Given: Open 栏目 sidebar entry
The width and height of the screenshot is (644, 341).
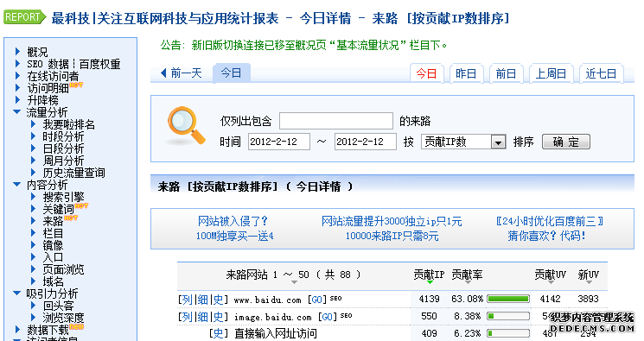Looking at the screenshot, I should 53,233.
